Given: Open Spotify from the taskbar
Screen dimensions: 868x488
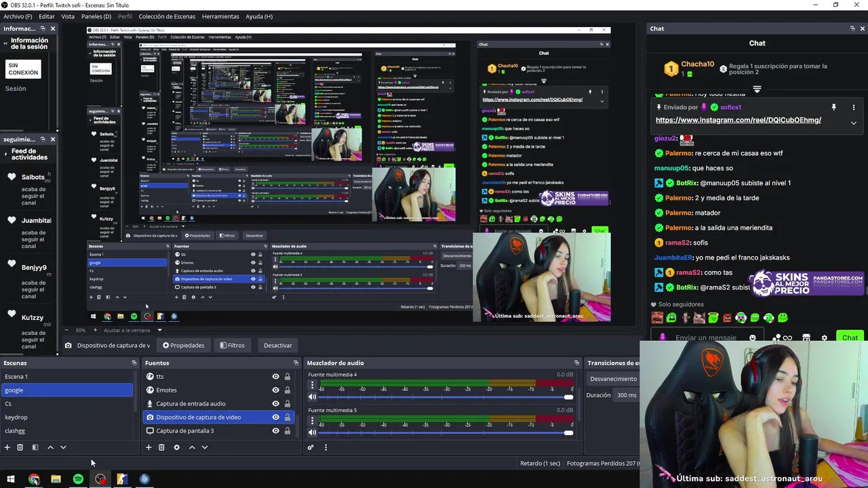Looking at the screenshot, I should 78,479.
